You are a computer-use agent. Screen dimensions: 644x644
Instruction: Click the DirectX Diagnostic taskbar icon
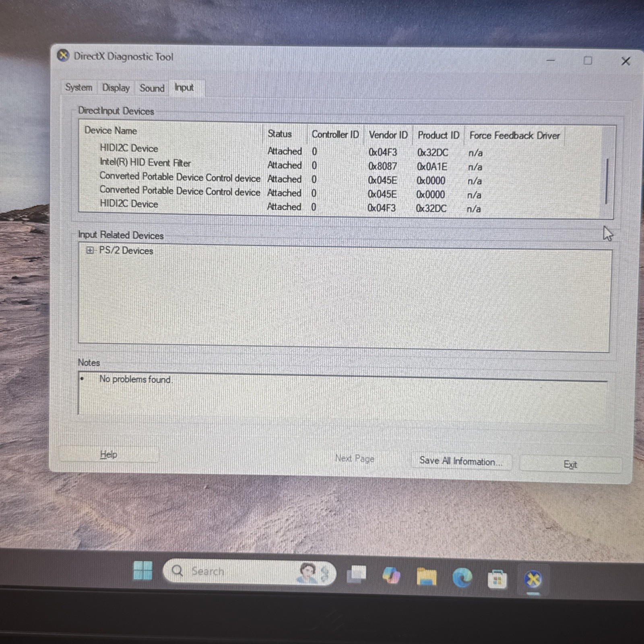pyautogui.click(x=533, y=580)
